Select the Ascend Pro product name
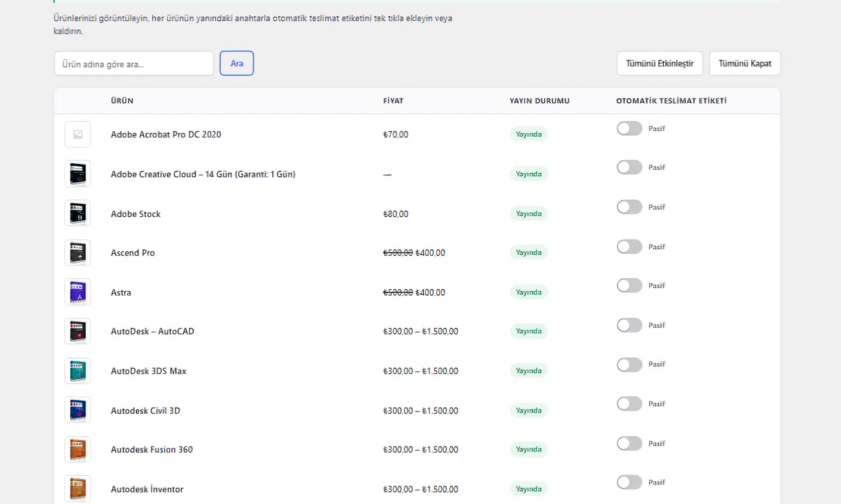This screenshot has height=504, width=841. 133,253
